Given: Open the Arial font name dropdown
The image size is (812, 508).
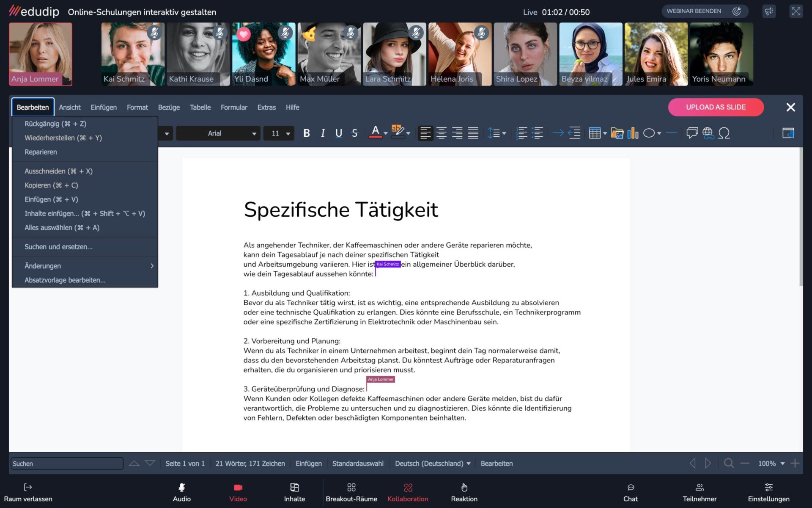Looking at the screenshot, I should 254,134.
